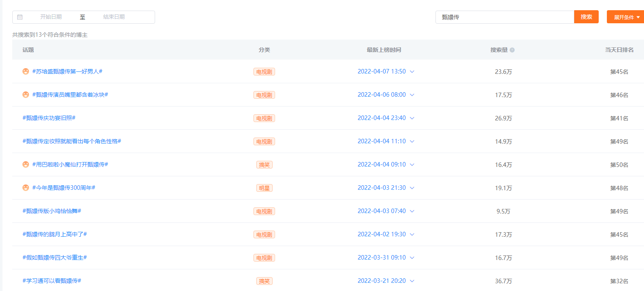Expand the 2022-04-03 07:40 time chevron
The image size is (644, 291).
click(x=412, y=211)
